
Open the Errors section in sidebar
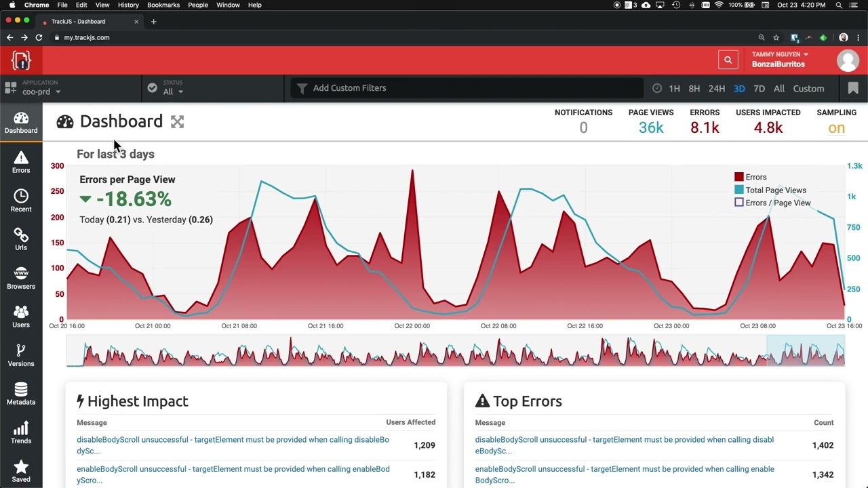coord(21,163)
